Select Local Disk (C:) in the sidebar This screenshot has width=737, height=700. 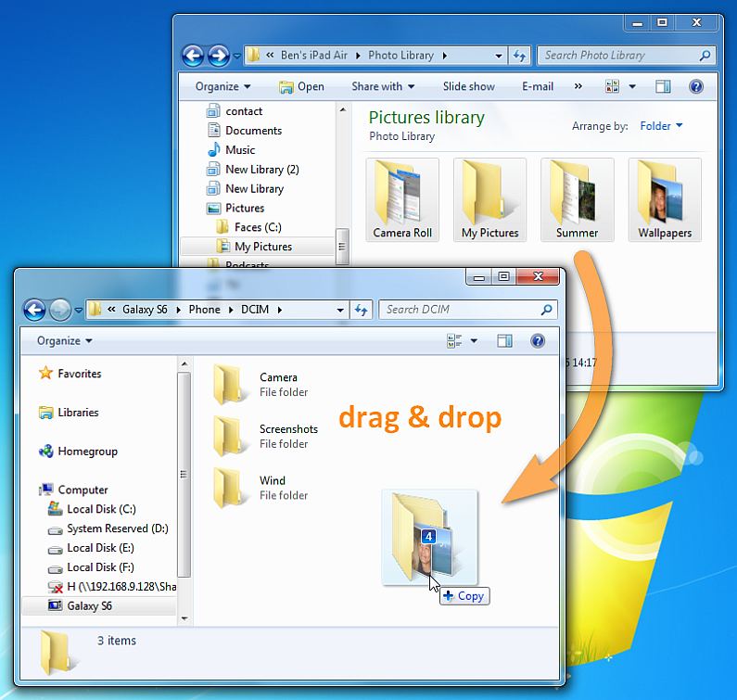[101, 509]
